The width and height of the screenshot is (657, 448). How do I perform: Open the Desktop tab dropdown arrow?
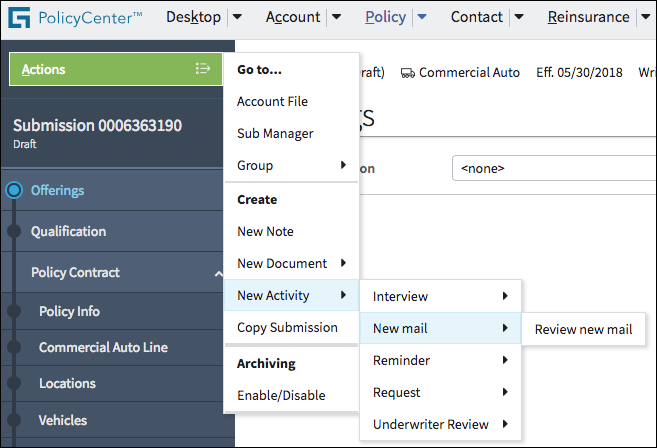click(x=236, y=17)
